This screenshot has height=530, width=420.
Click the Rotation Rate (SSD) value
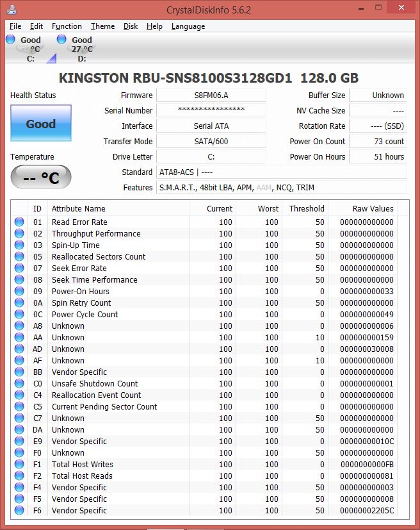(x=378, y=126)
